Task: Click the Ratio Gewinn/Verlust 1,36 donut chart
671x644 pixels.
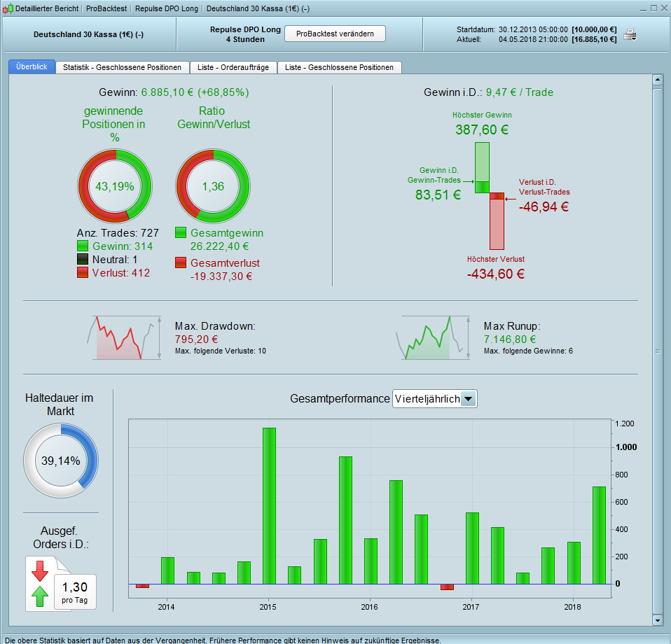Action: [x=213, y=186]
